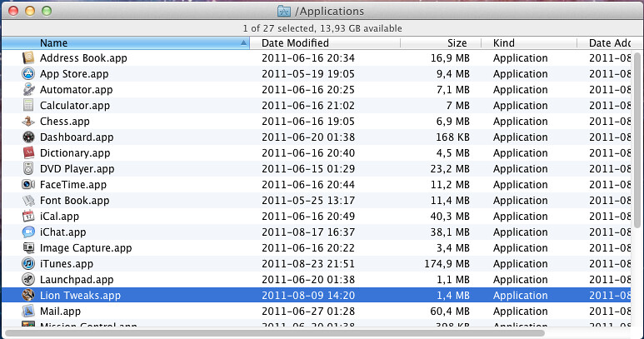Click the status text '1 of 27 selected'
The height and width of the screenshot is (339, 644).
coord(278,28)
